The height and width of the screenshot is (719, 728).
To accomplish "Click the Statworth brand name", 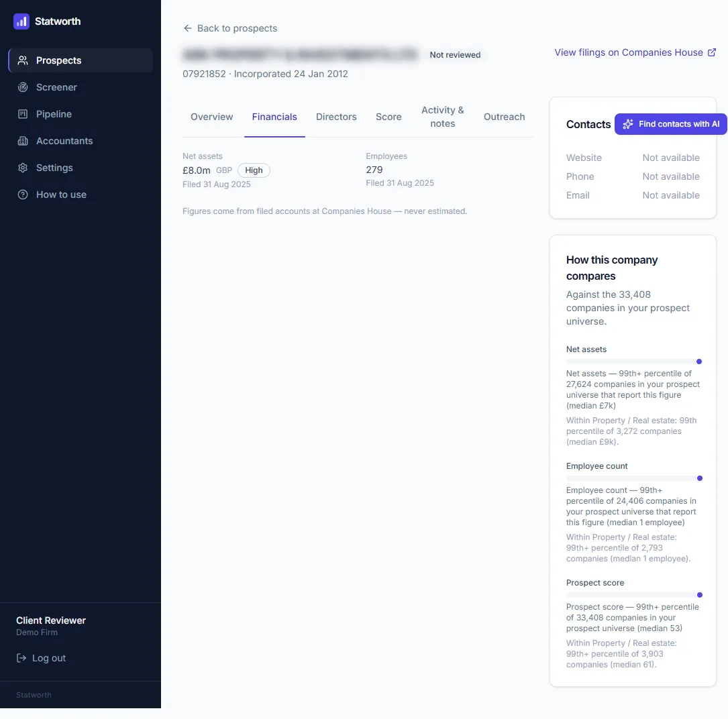I will tap(58, 21).
